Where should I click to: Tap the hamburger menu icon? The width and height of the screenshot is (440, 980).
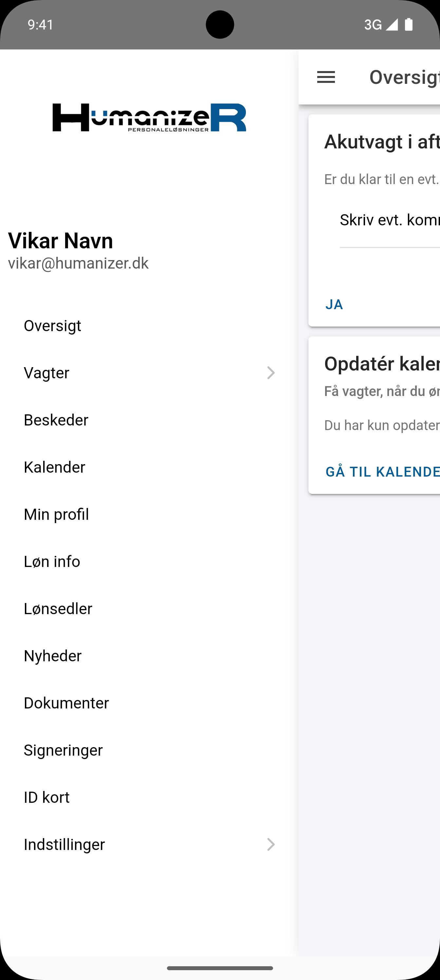coord(326,77)
